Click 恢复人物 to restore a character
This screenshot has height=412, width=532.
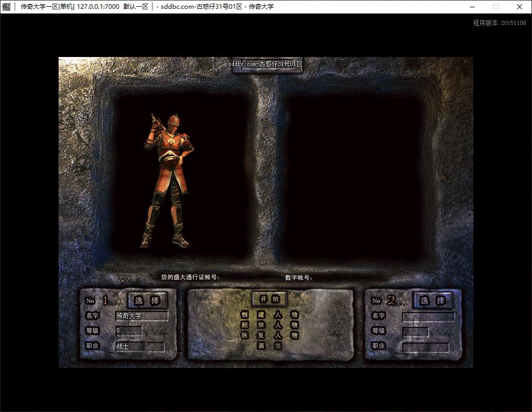[270, 335]
